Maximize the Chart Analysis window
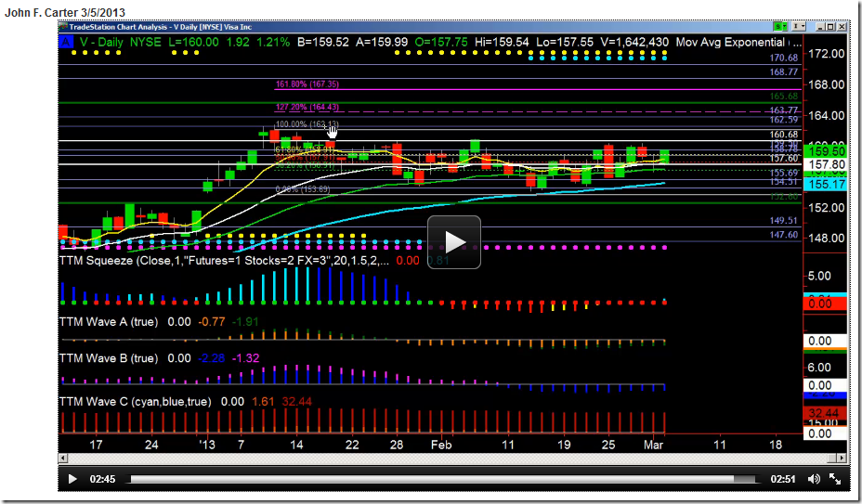 (830, 26)
